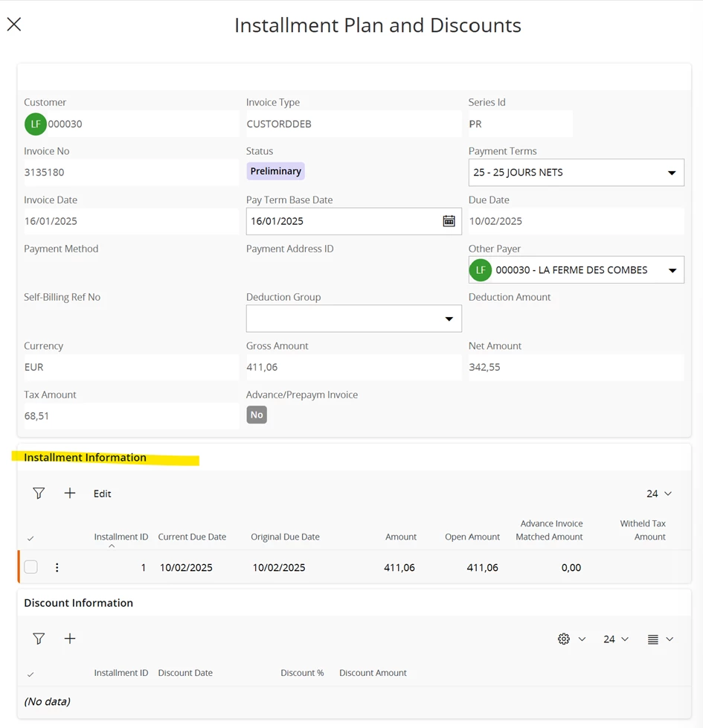Open the gear settings in Discount Information

[x=563, y=639]
